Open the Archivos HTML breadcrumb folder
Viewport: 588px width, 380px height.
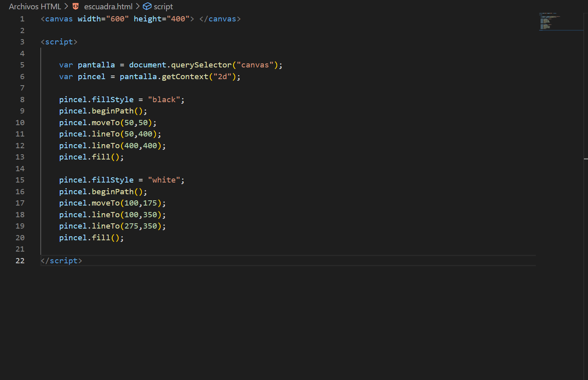pyautogui.click(x=35, y=6)
